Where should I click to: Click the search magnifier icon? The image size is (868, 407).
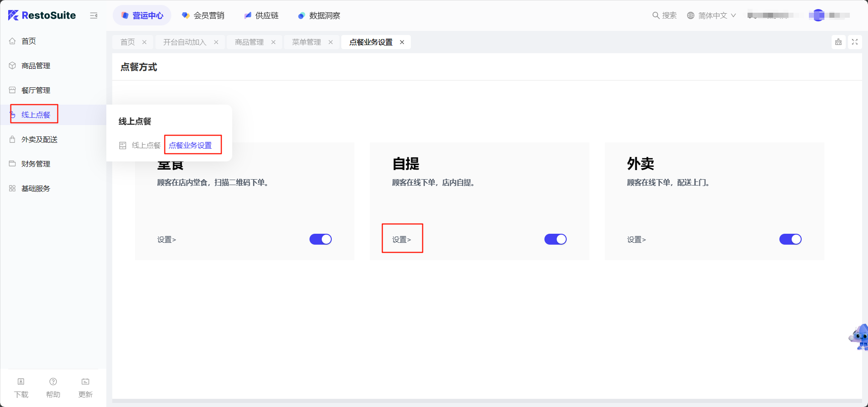click(x=656, y=15)
